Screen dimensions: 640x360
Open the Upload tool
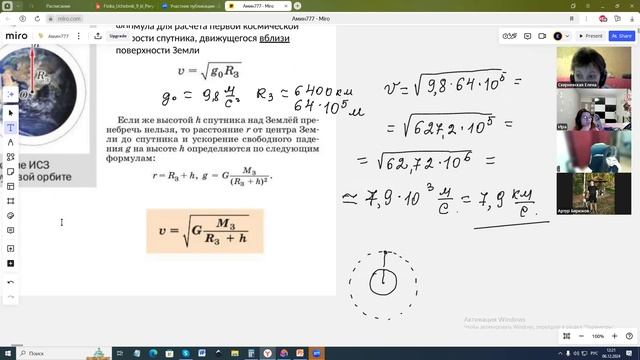(11, 249)
